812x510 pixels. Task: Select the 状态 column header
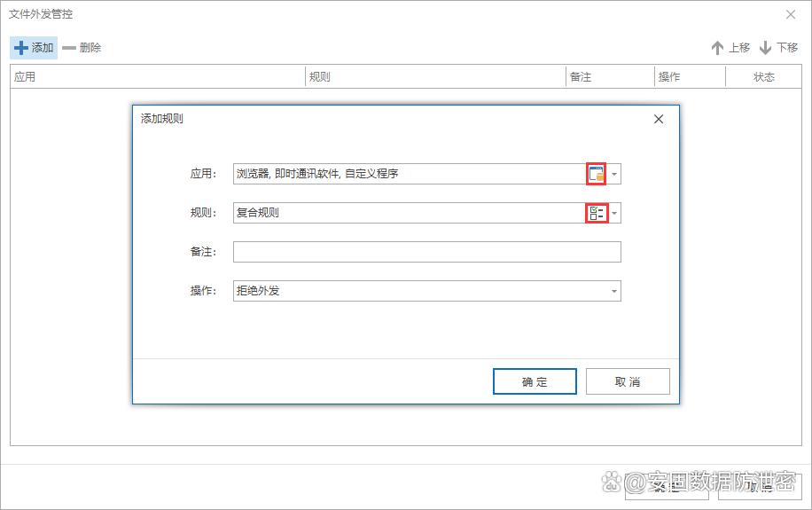(763, 77)
